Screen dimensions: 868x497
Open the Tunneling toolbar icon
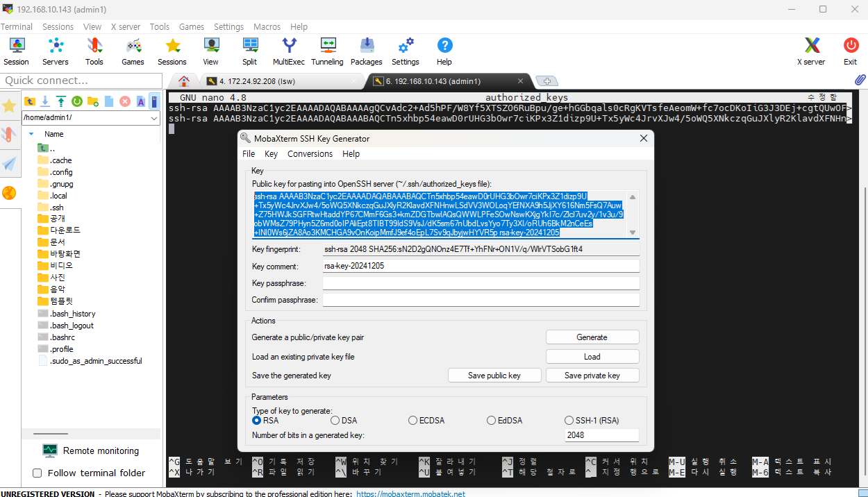[x=327, y=51]
